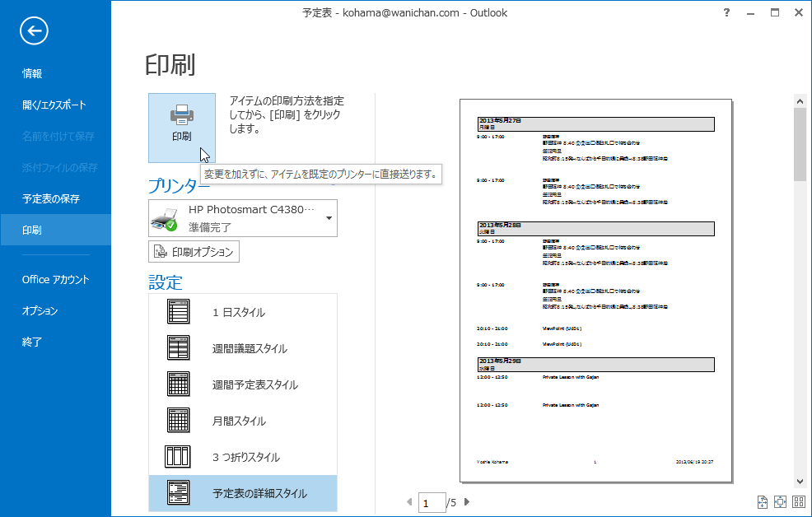The width and height of the screenshot is (812, 517).
Task: Go to next preview page
Action: pyautogui.click(x=467, y=502)
